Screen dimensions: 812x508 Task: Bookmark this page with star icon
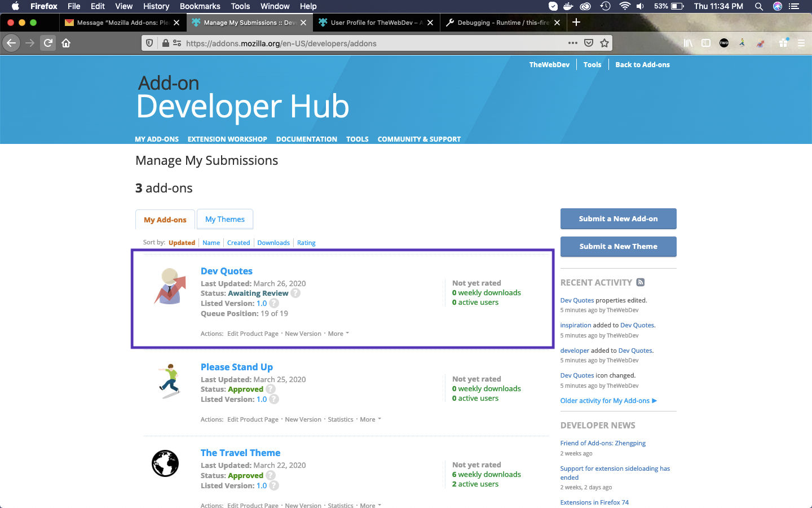point(604,43)
